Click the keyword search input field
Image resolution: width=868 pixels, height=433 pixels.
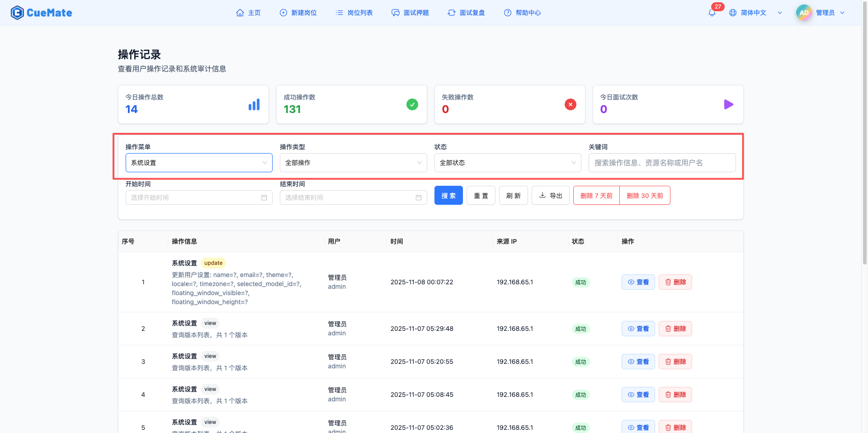click(662, 163)
